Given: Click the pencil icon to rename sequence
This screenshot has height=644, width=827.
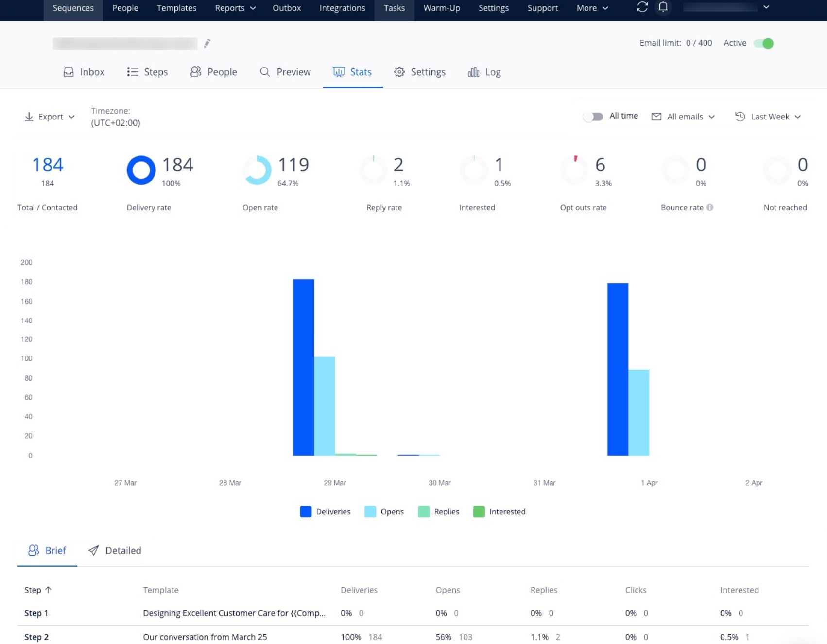Looking at the screenshot, I should tap(207, 44).
